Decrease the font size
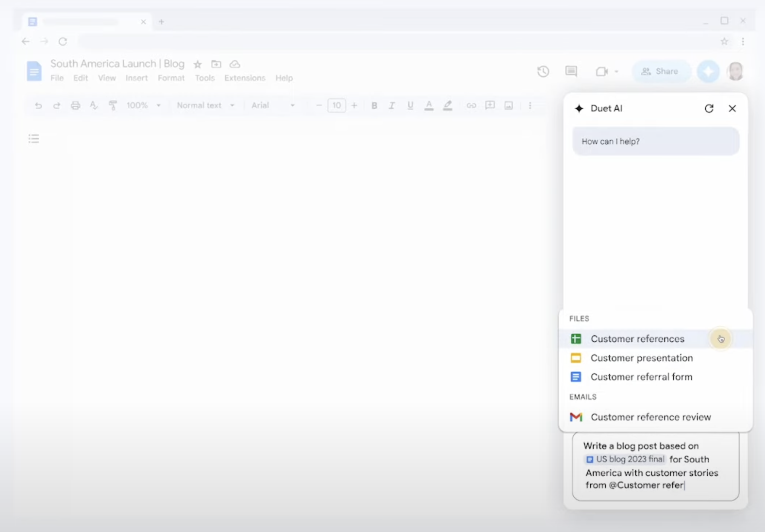Viewport: 765px width, 532px height. pyautogui.click(x=318, y=105)
